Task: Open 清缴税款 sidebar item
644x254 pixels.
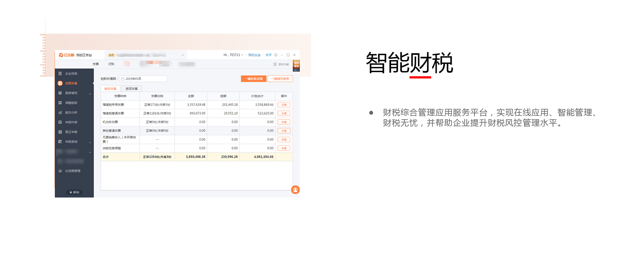Action: [x=71, y=103]
